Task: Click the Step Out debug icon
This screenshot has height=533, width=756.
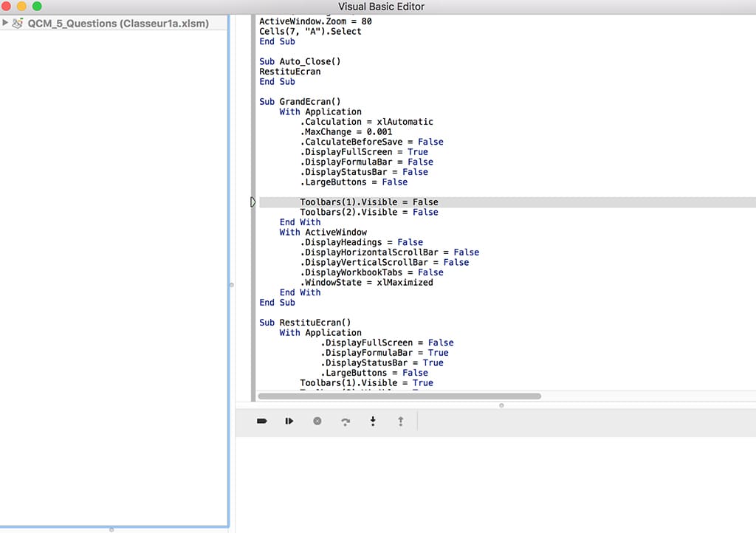Action: [401, 421]
